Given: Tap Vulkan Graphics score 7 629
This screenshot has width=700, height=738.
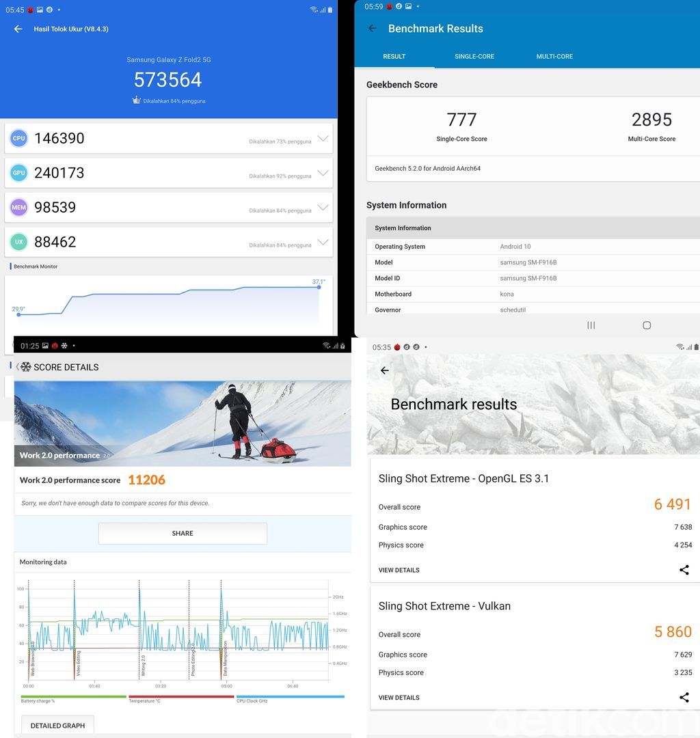Looking at the screenshot, I should coord(683,655).
